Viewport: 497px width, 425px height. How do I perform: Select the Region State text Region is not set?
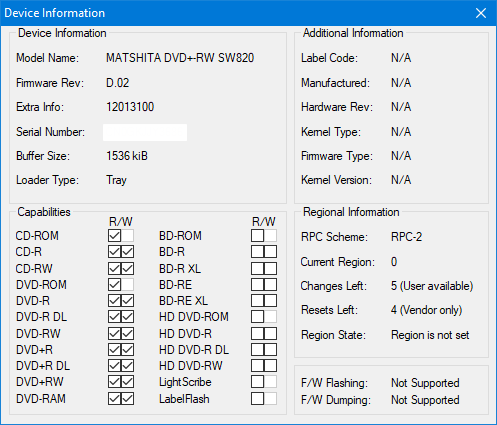coord(430,335)
